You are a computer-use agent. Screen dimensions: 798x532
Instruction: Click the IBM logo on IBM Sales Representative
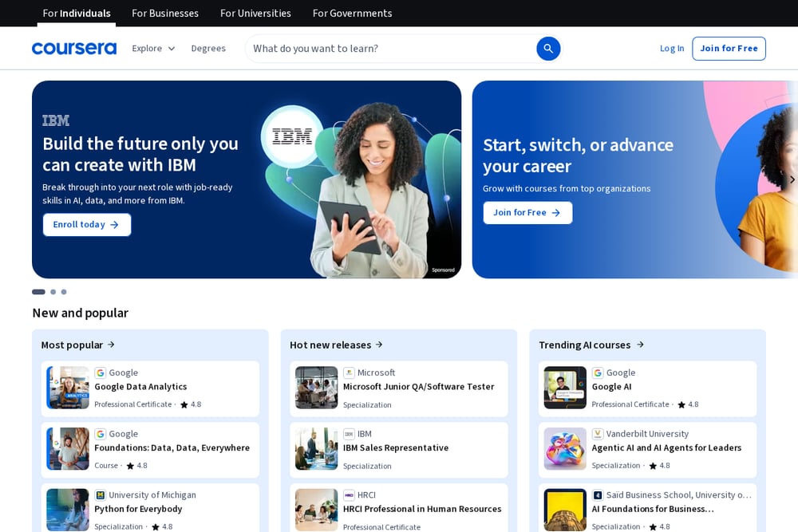coord(349,434)
